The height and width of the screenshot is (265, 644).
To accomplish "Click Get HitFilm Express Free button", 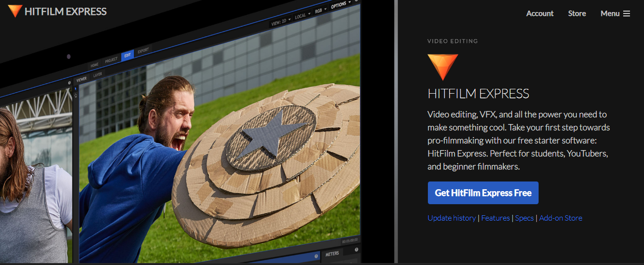I will [483, 193].
